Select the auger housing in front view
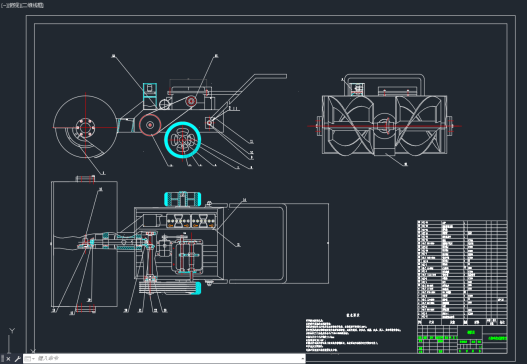The width and height of the screenshot is (527, 364). (384, 125)
